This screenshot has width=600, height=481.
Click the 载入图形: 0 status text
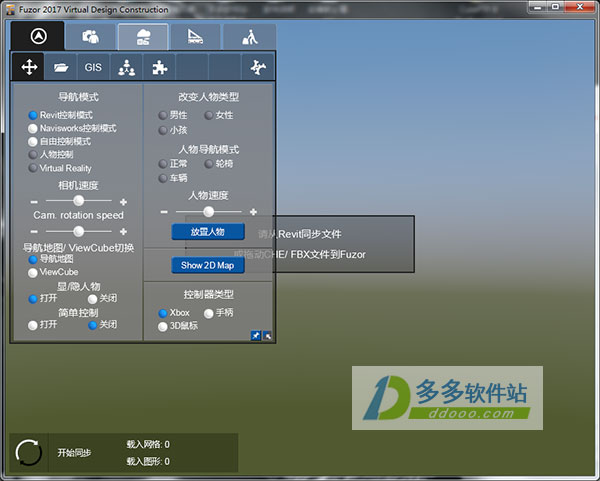148,461
